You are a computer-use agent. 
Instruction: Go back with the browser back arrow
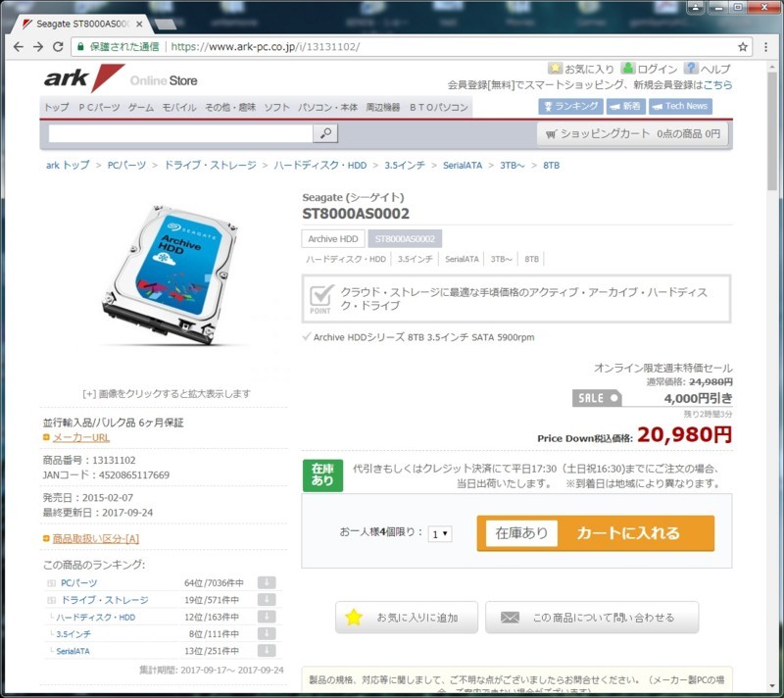(x=18, y=46)
